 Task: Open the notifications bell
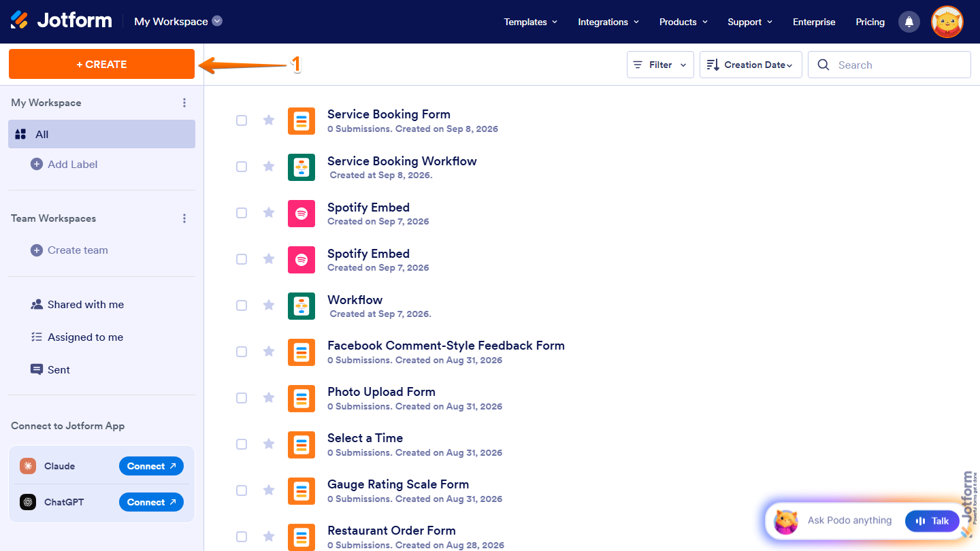click(909, 22)
